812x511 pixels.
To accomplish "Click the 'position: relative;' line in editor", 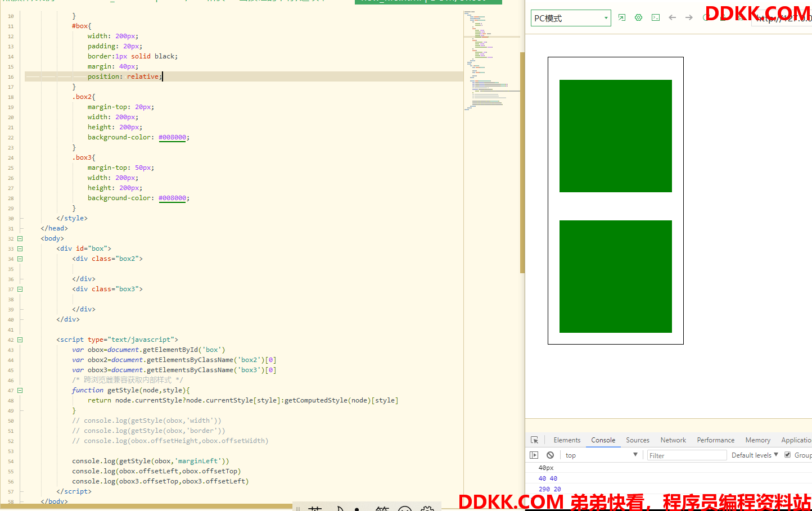I will pos(125,76).
